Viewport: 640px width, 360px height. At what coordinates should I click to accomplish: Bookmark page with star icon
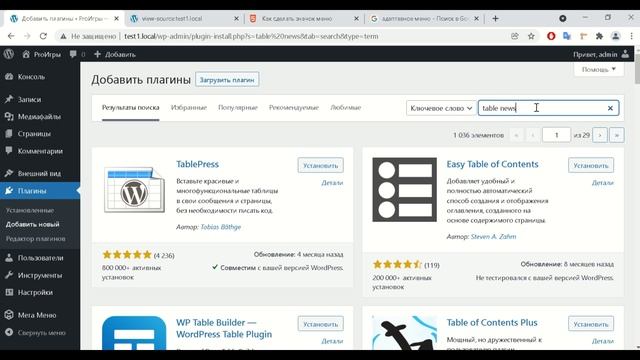point(531,36)
